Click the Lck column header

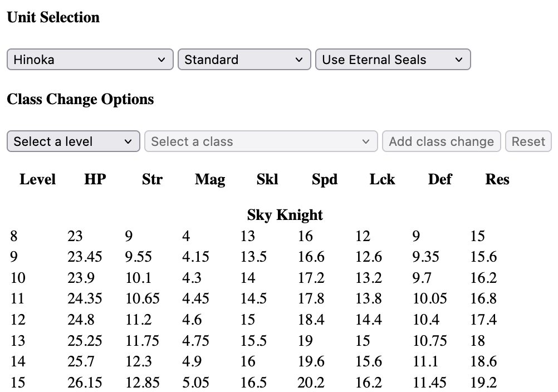[x=382, y=179]
